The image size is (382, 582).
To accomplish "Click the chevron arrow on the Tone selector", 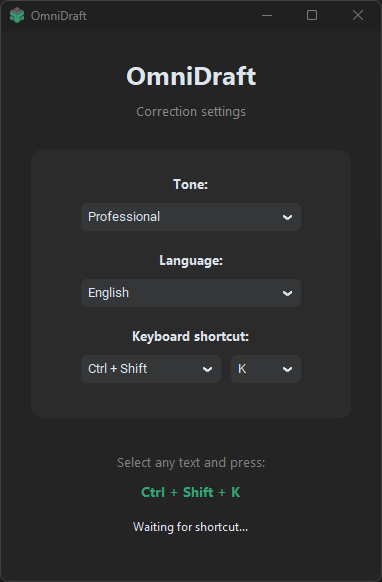I will 287,217.
